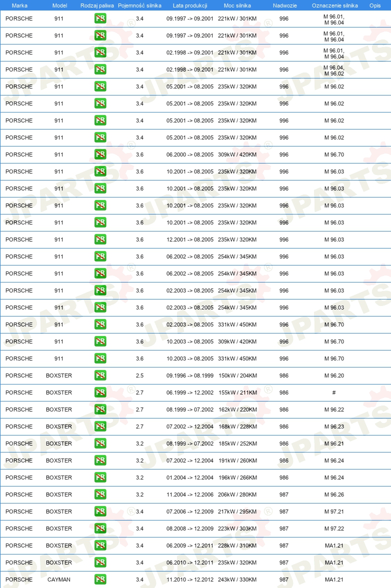Screen dimensions: 391x588
Task: Select the '155kW / 211KM' power cell
Action: point(237,392)
